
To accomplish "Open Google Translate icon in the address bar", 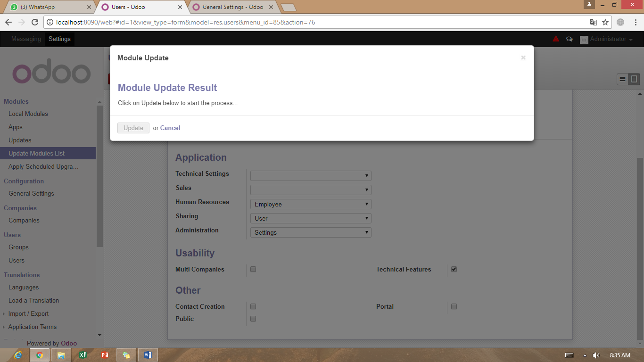I will pos(594,22).
